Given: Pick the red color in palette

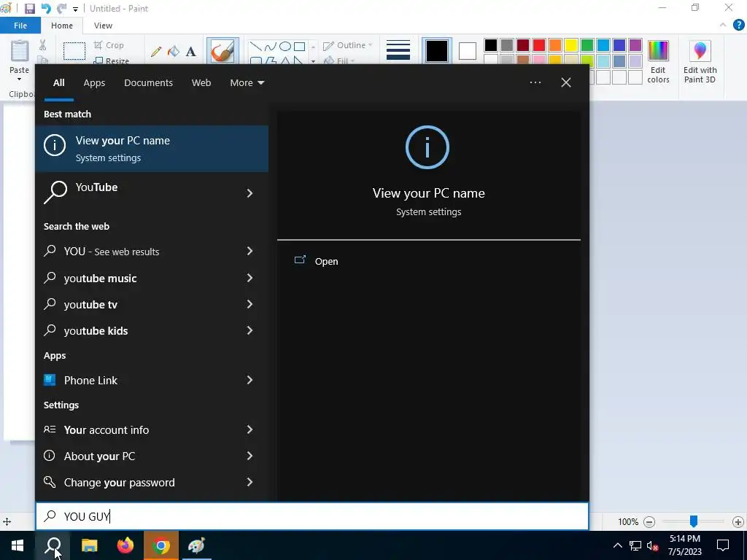Looking at the screenshot, I should click(x=539, y=45).
